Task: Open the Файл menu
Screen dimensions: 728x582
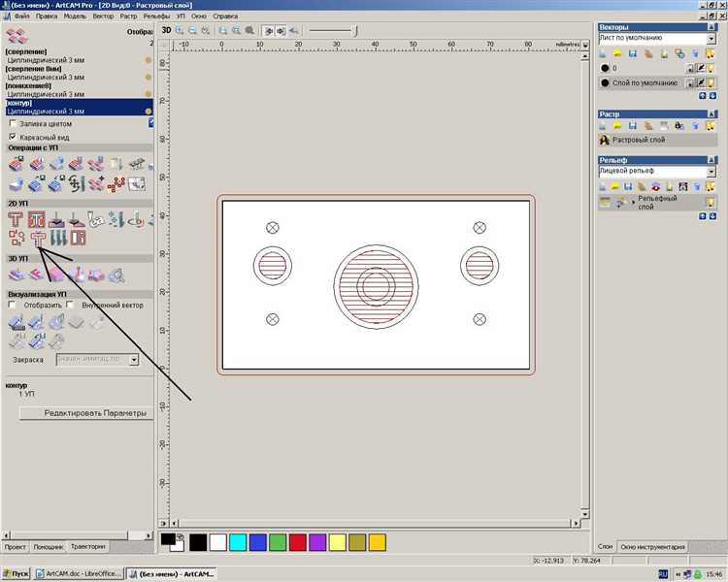Action: pyautogui.click(x=21, y=16)
